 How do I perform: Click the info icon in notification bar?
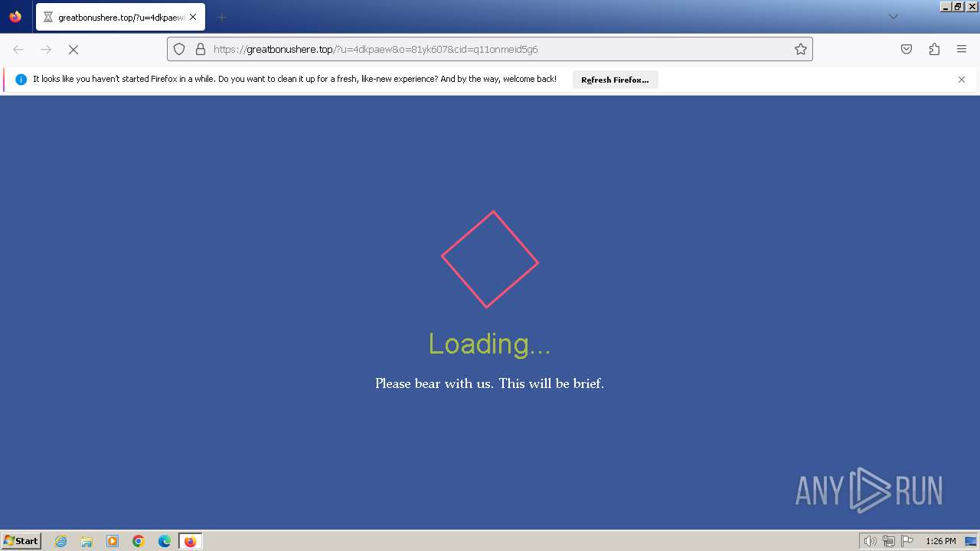pyautogui.click(x=21, y=80)
